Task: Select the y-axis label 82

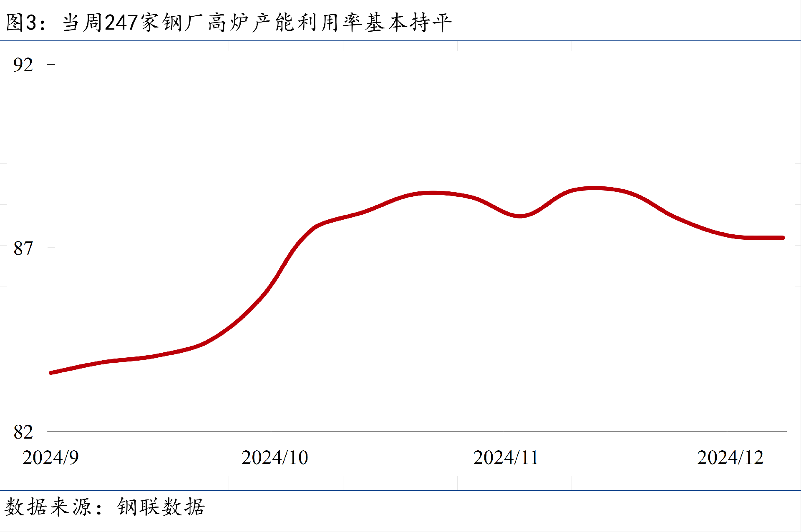Action: click(x=23, y=432)
